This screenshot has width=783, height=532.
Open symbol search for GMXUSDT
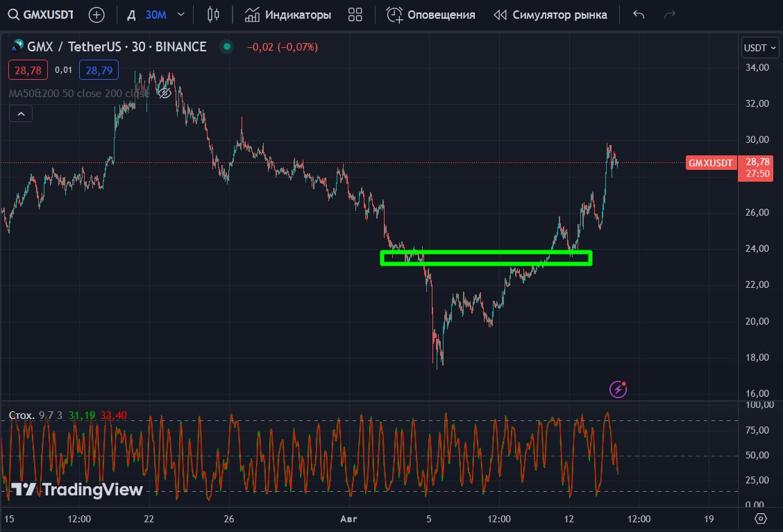coord(42,15)
